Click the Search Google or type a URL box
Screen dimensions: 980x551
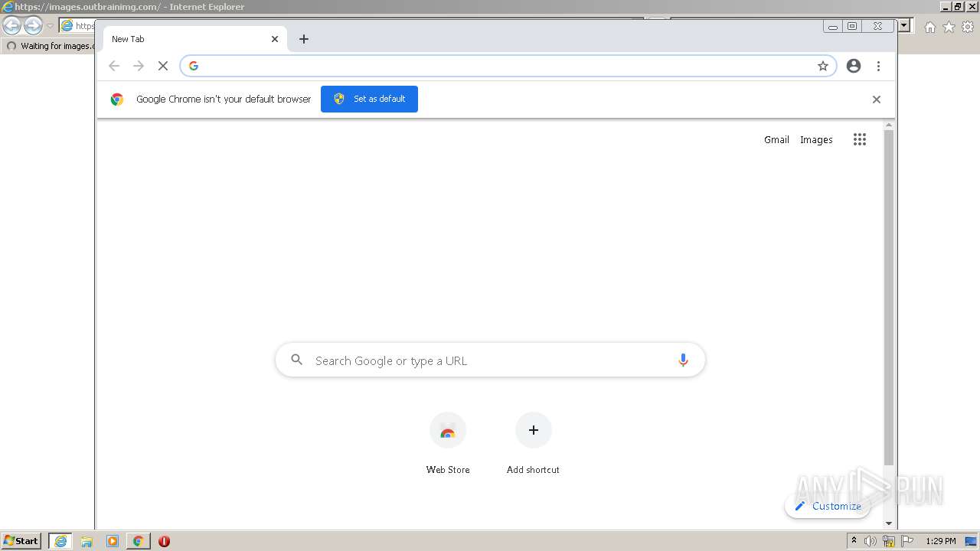click(x=490, y=360)
